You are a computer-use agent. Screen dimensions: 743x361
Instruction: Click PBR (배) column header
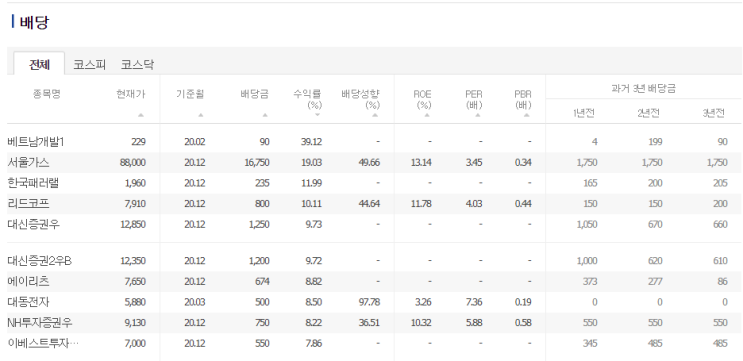tap(523, 99)
